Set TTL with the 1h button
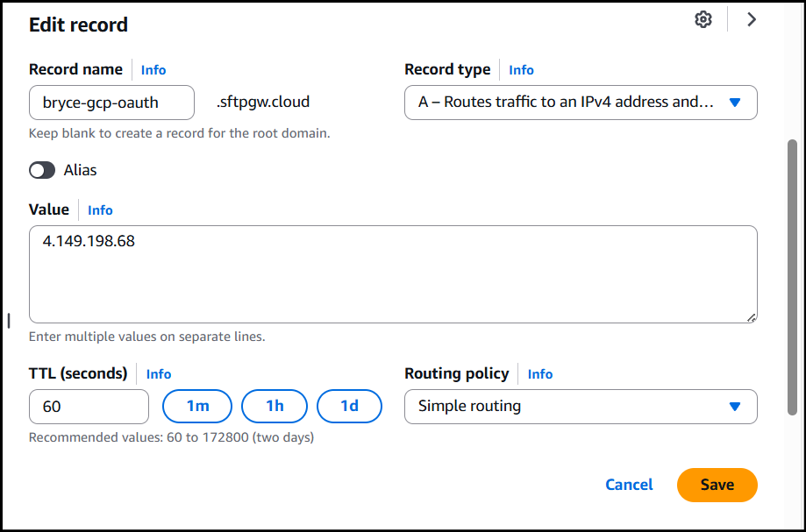 point(275,406)
